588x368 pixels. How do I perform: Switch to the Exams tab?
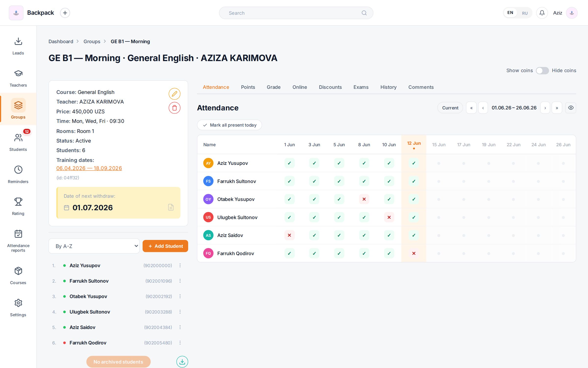pos(361,87)
